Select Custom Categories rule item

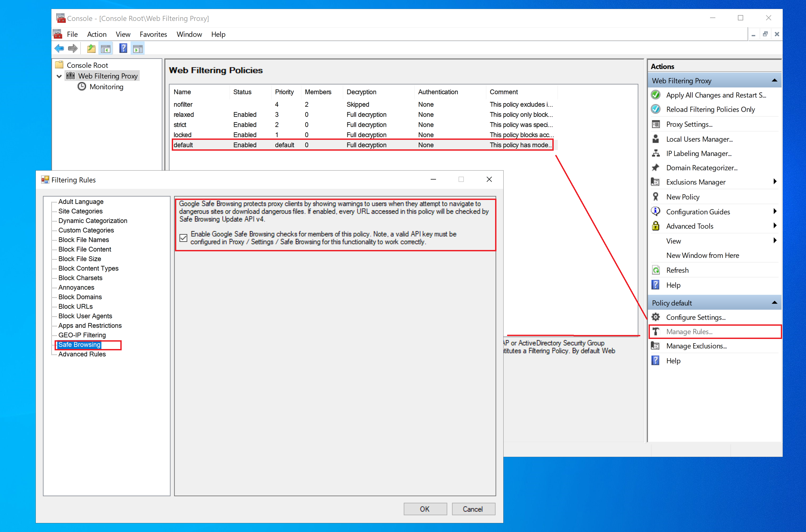coord(86,230)
